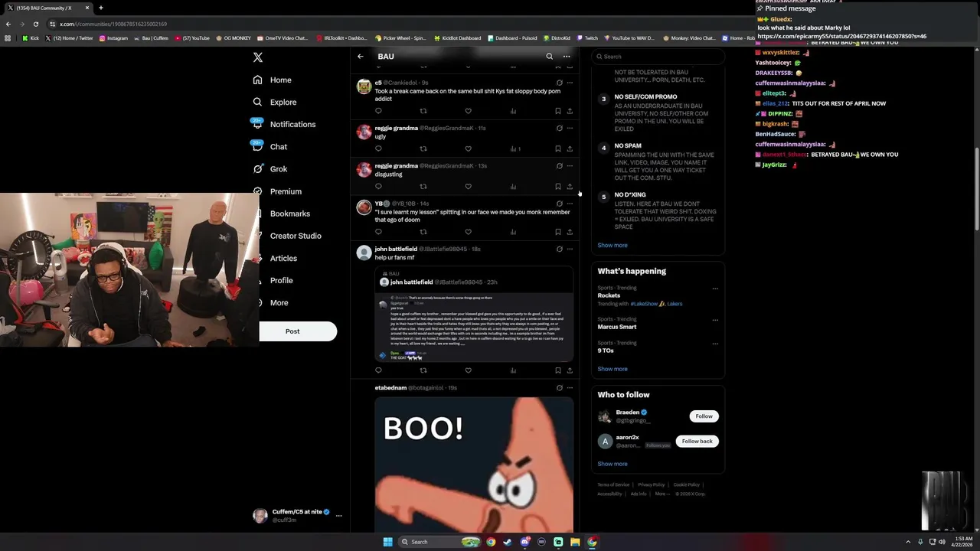Screen dimensions: 980x551
Task: Open john battlefield's quoted tweet
Action: pos(474,315)
